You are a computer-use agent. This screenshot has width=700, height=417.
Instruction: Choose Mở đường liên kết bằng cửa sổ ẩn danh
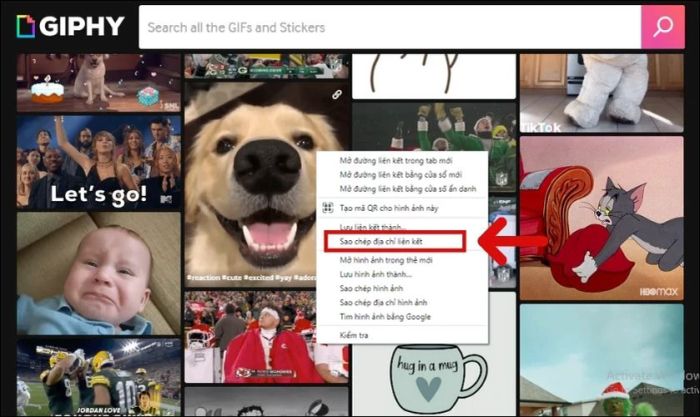408,189
